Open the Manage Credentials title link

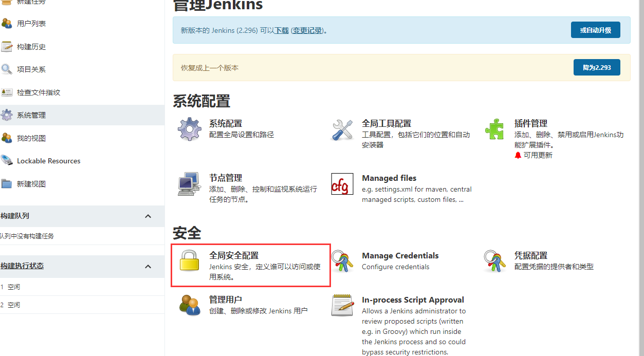click(x=400, y=256)
